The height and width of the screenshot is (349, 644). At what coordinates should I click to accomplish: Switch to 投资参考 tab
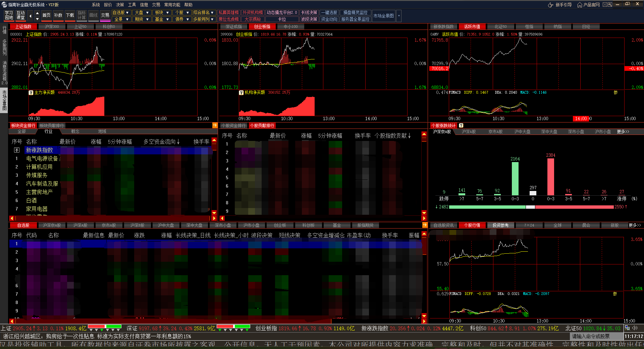(x=500, y=225)
